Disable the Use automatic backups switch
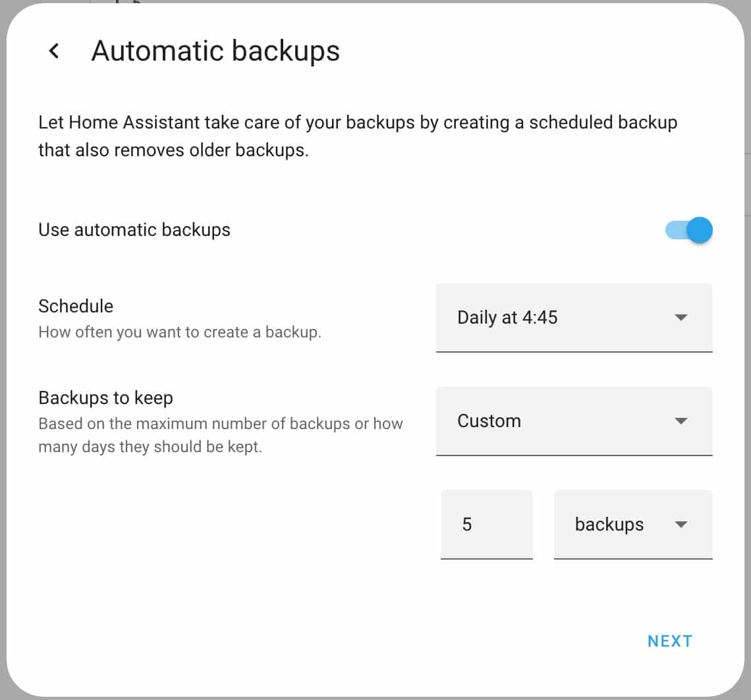The height and width of the screenshot is (700, 751). [688, 230]
